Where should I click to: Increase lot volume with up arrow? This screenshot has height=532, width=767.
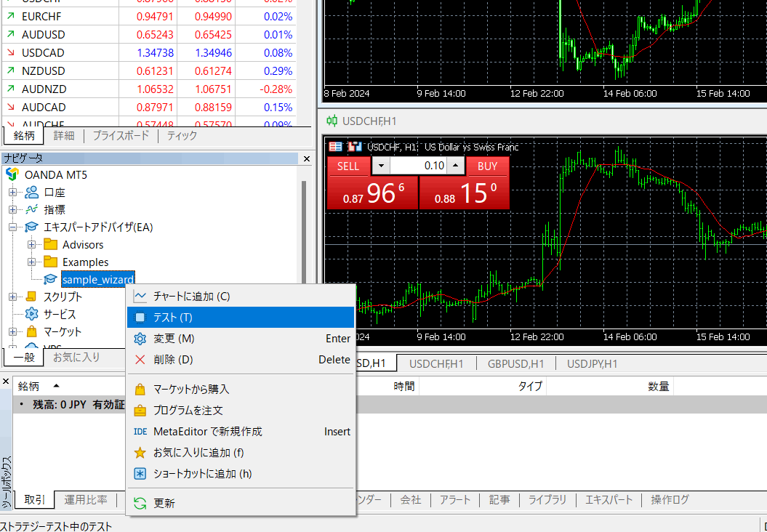tap(455, 166)
